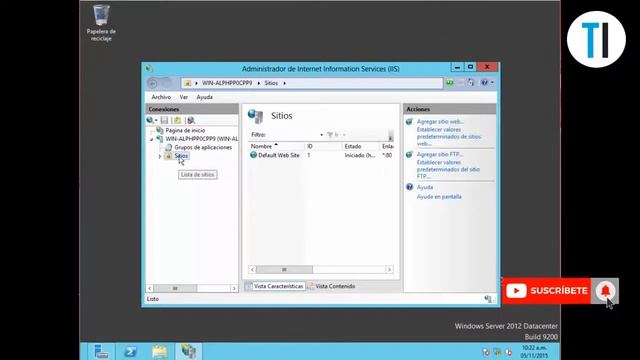Image resolution: width=640 pixels, height=360 pixels.
Task: Open the Ayuda menu
Action: (x=204, y=97)
